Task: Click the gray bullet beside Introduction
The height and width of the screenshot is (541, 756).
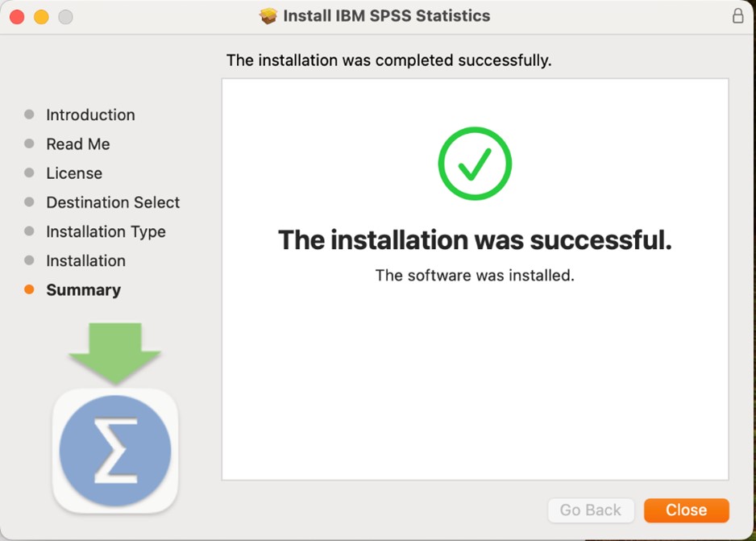Action: click(29, 114)
